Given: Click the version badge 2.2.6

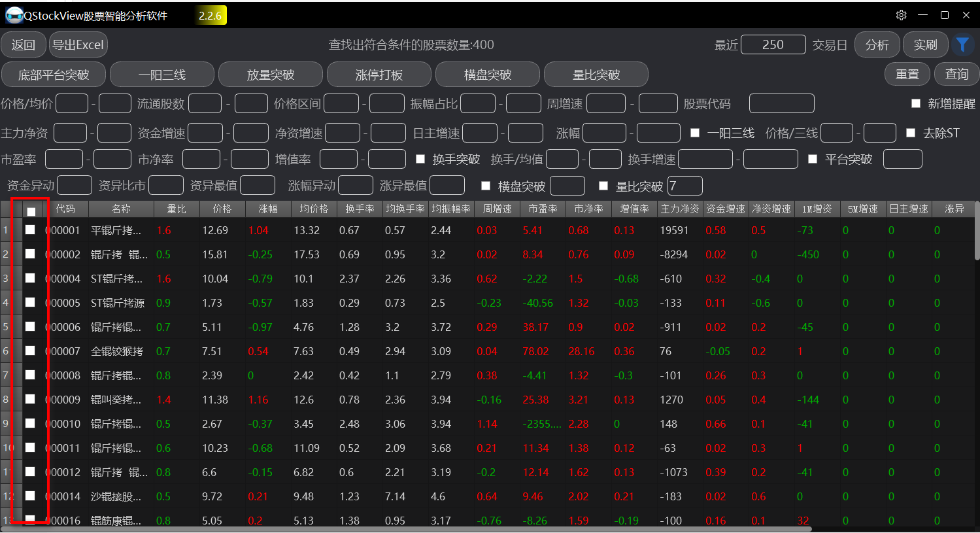Looking at the screenshot, I should click(211, 16).
